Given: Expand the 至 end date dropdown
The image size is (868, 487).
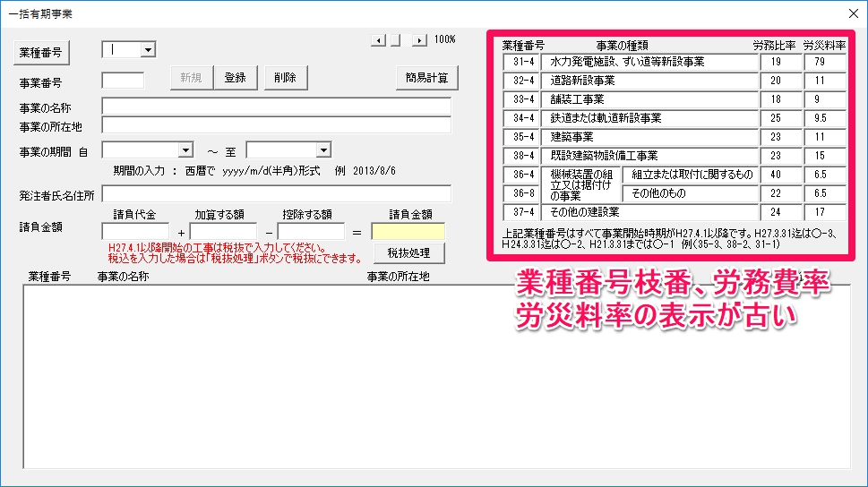Looking at the screenshot, I should [323, 150].
